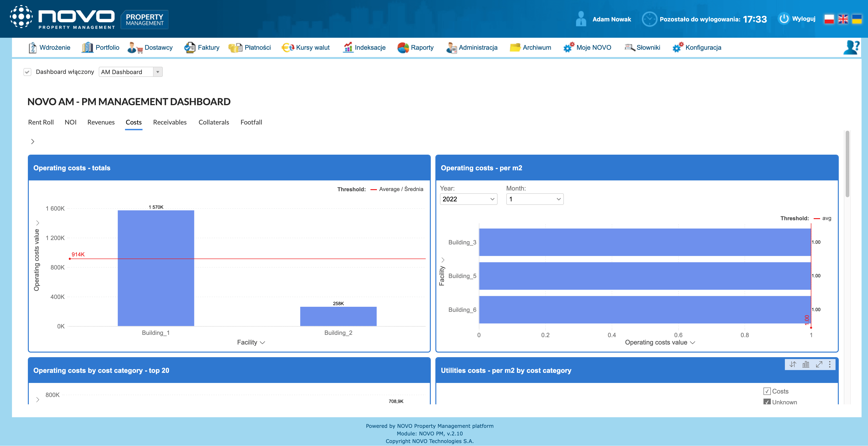Screen dimensions: 868x446
Task: Open the three-dot menu in Utilities panel
Action: (x=830, y=364)
